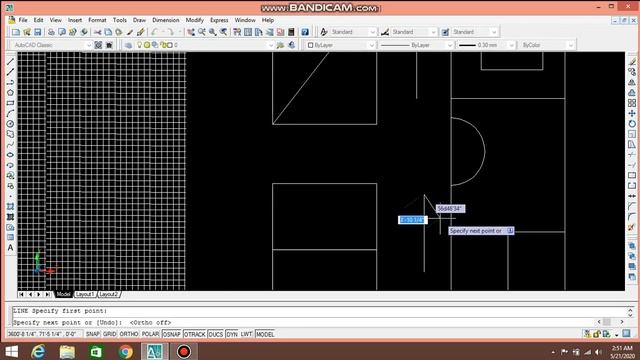Open the Express menu
The height and width of the screenshot is (360, 640).
[x=219, y=20]
